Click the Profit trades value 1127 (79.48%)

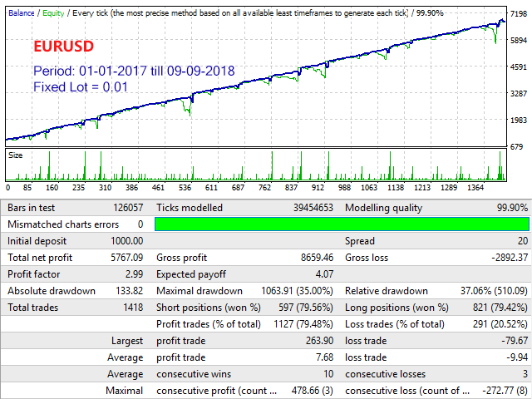(303, 324)
